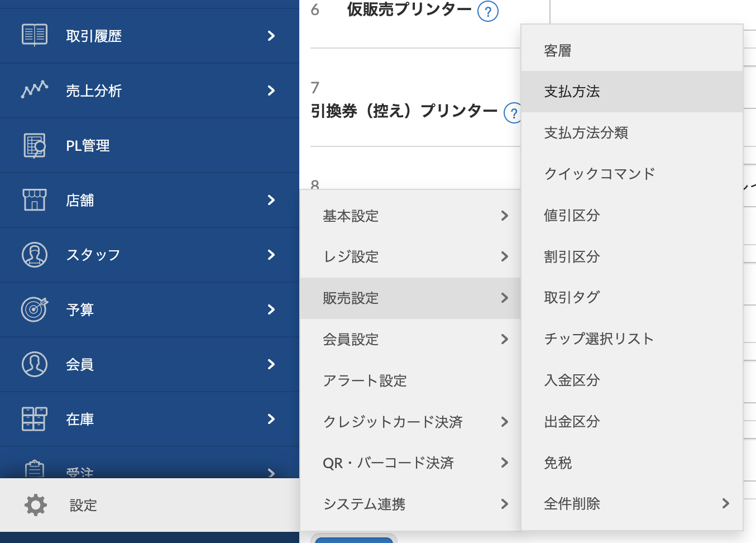This screenshot has width=756, height=543.
Task: Select the 免税 menu entry
Action: click(558, 463)
